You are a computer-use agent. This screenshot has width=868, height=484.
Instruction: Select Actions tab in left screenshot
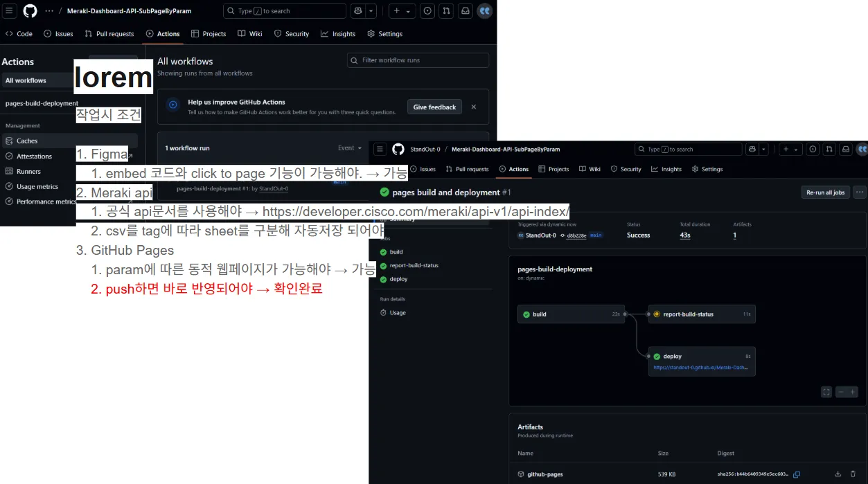[163, 33]
